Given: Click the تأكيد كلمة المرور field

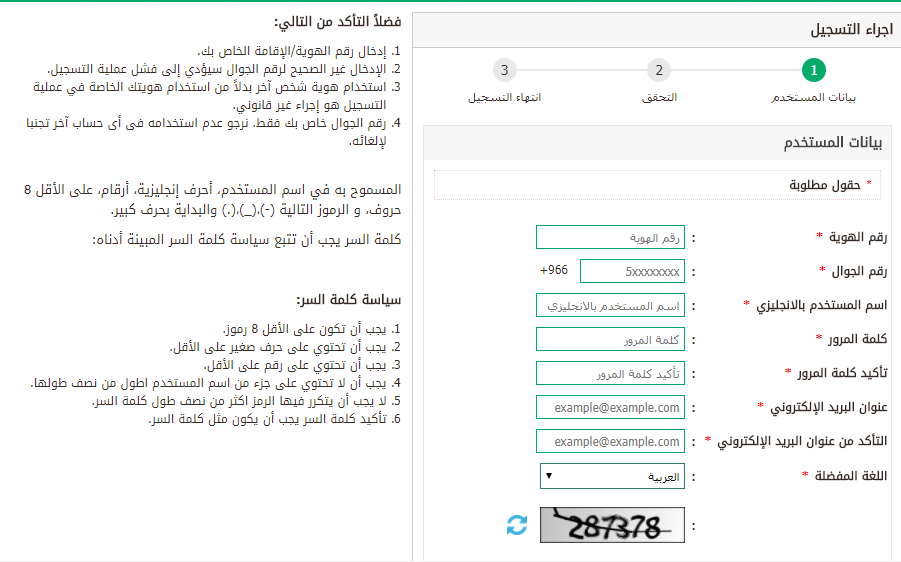Looking at the screenshot, I should click(610, 374).
